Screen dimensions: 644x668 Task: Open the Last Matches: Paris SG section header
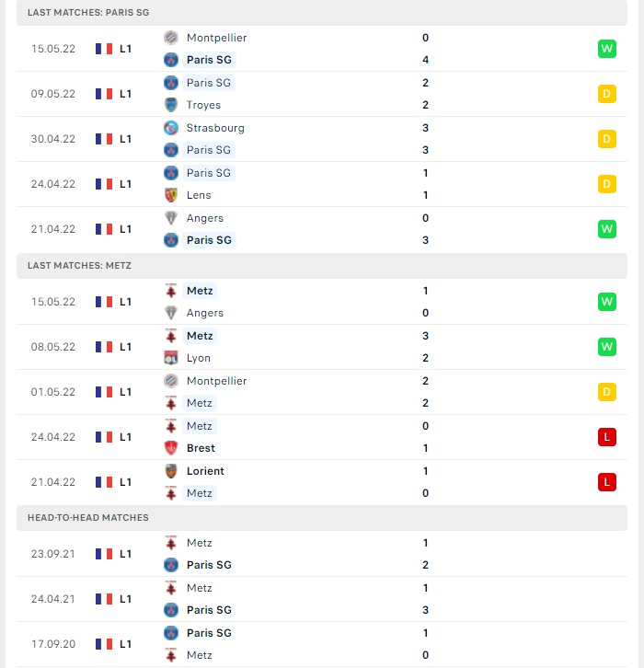point(322,13)
